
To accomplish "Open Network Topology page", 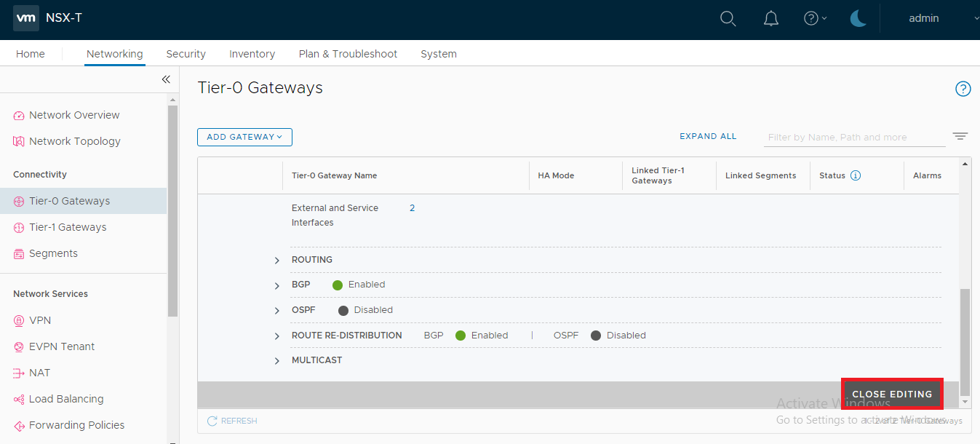I will [75, 141].
